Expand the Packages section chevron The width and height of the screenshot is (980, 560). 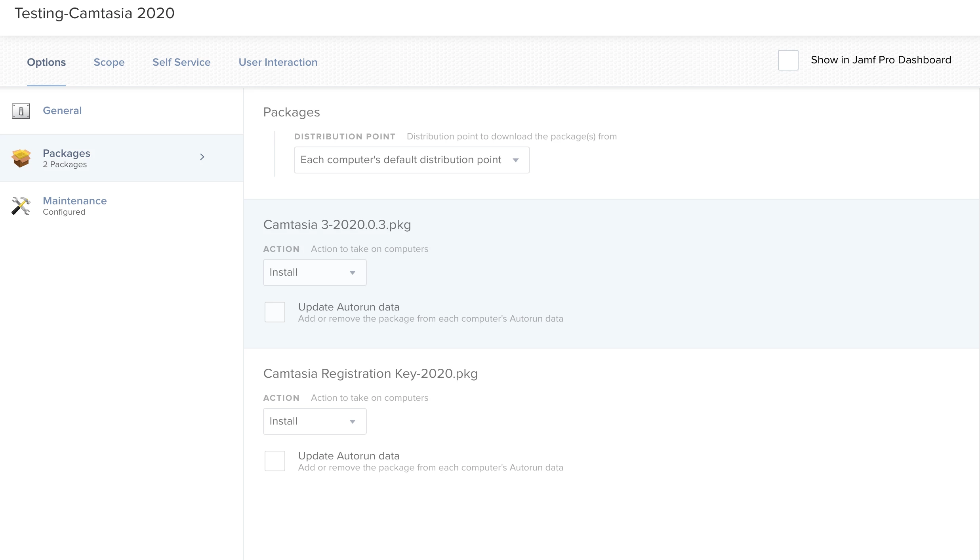(202, 157)
